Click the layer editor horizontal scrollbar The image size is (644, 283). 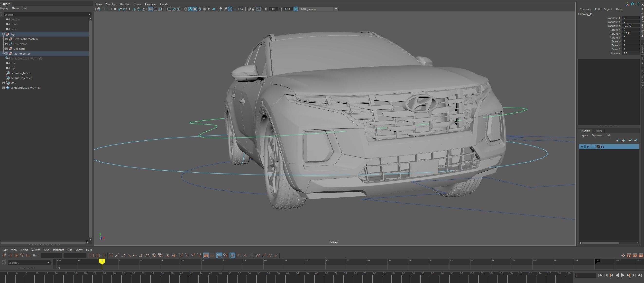tap(600, 243)
